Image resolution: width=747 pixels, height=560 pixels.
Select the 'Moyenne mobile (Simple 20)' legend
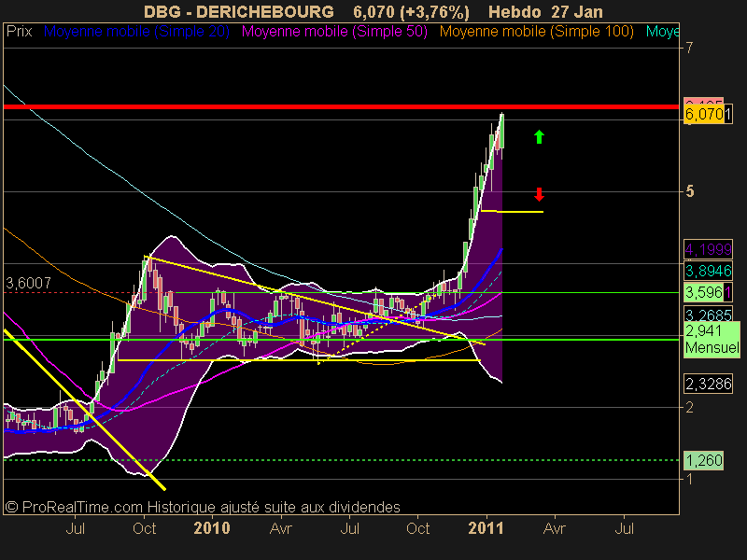pyautogui.click(x=136, y=32)
